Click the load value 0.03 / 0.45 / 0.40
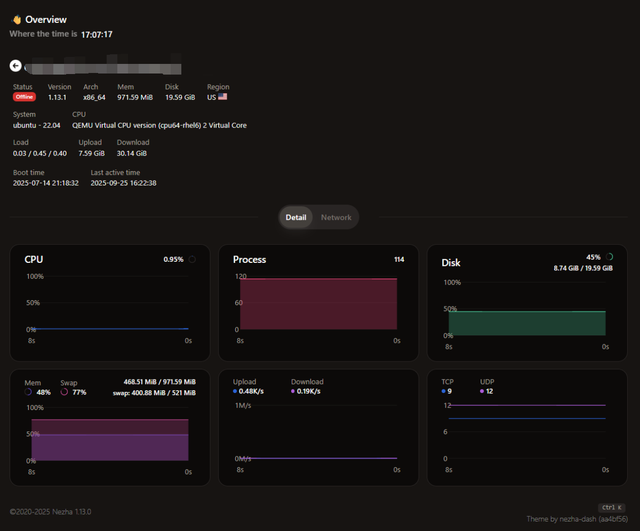The height and width of the screenshot is (531, 640). [40, 153]
